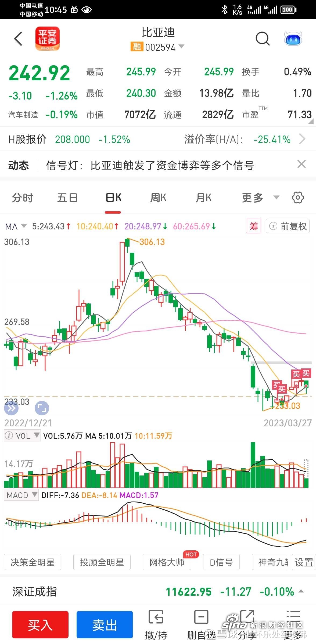Expand stock code 002594 dropdown

[182, 46]
